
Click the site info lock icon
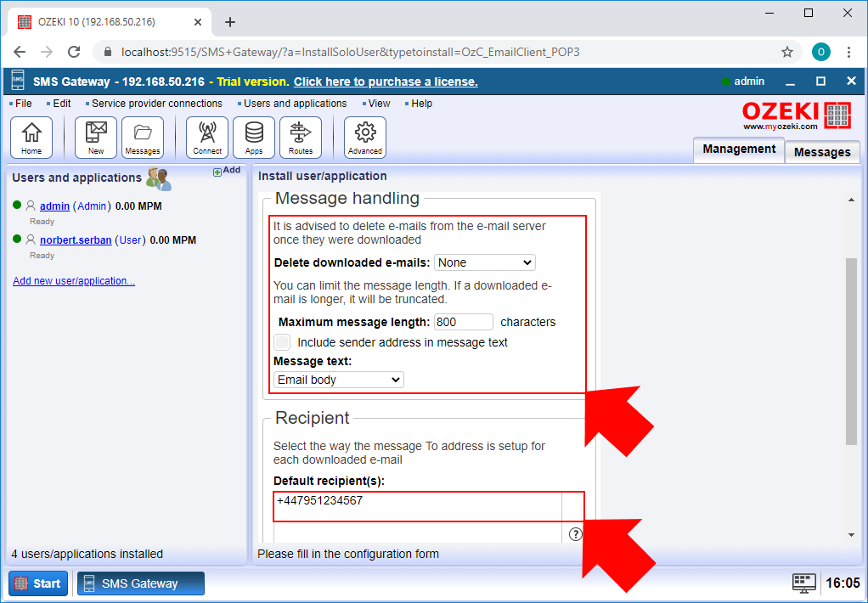point(107,52)
